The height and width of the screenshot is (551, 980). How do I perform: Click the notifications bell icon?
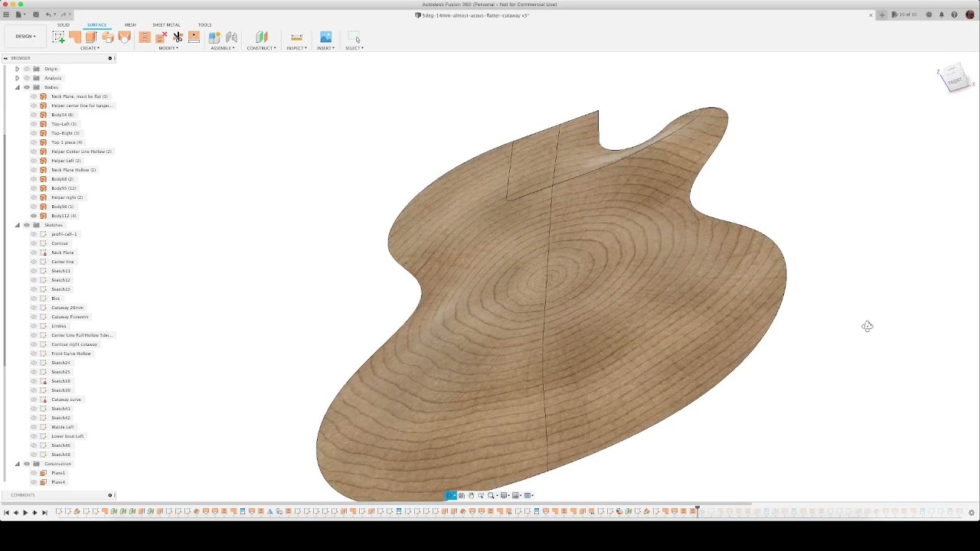942,15
